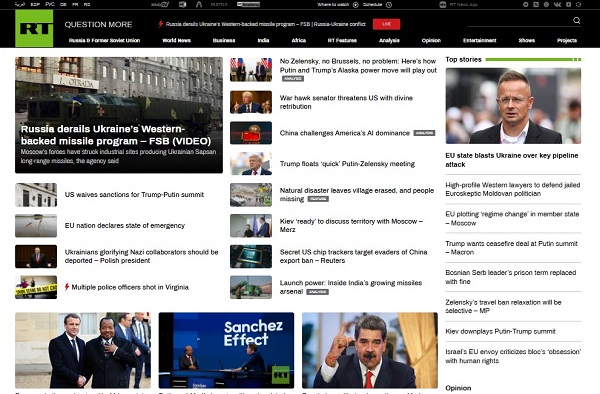Click the Macron handshake photo card
Screen dimensions: 600x394
click(x=83, y=350)
